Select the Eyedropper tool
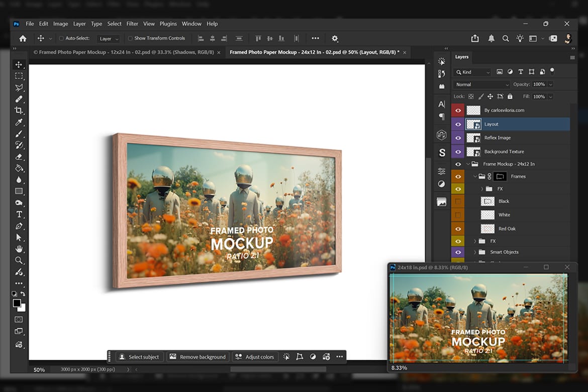 [x=19, y=122]
